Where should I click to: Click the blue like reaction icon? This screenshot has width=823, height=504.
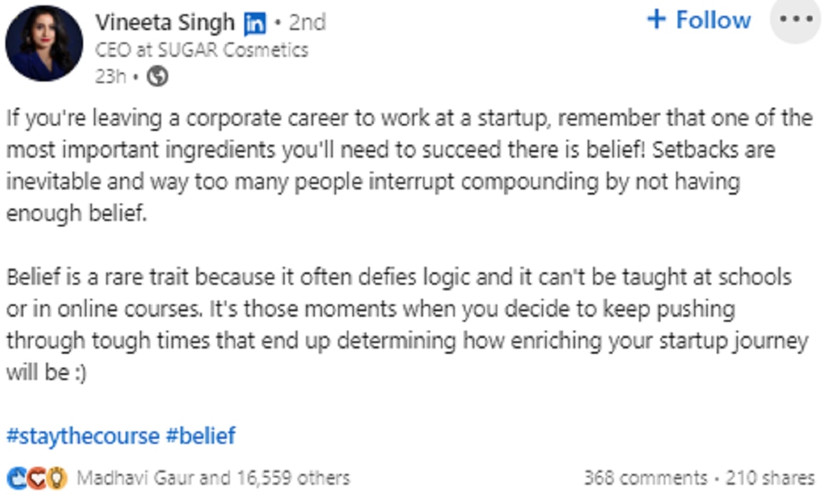point(16,478)
